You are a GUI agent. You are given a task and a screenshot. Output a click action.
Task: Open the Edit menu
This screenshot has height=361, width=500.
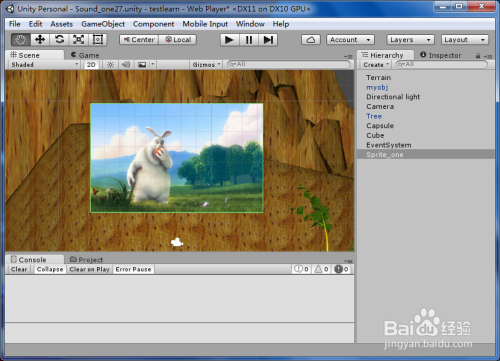tap(35, 24)
